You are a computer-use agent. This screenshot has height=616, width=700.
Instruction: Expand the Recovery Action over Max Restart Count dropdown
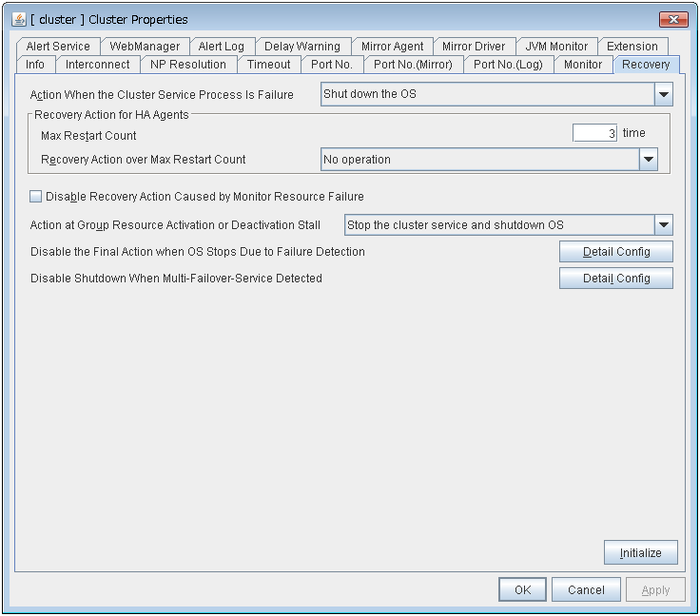pos(649,160)
